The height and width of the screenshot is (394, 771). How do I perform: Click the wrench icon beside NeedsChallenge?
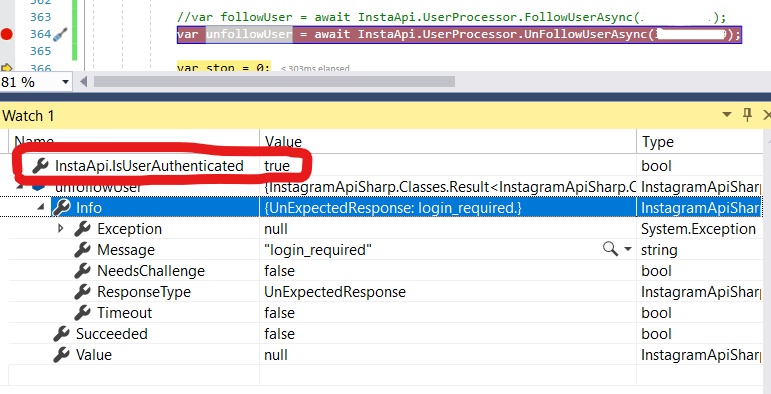[83, 271]
